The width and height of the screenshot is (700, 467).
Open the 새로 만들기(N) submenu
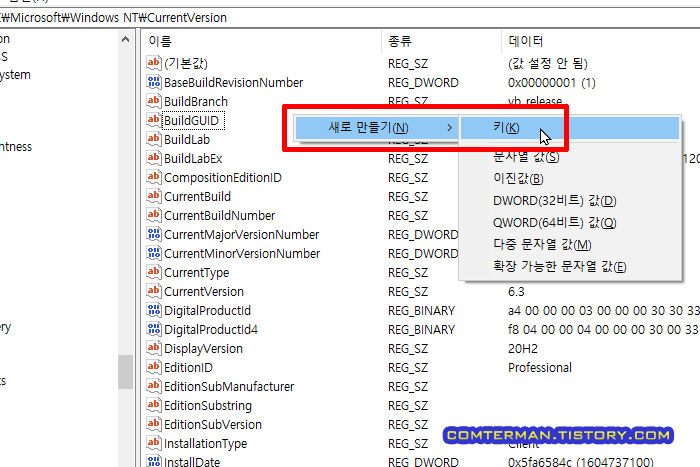[376, 128]
